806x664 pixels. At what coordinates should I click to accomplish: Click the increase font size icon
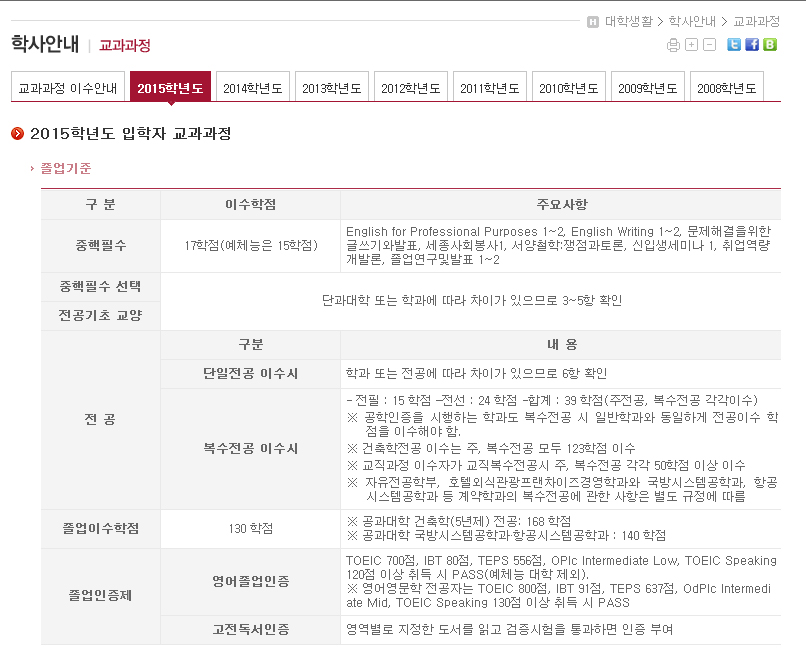(x=691, y=45)
